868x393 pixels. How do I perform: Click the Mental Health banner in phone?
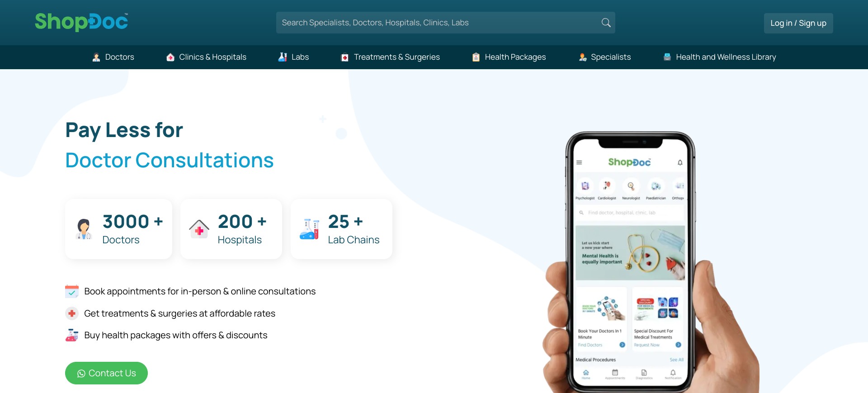click(630, 253)
